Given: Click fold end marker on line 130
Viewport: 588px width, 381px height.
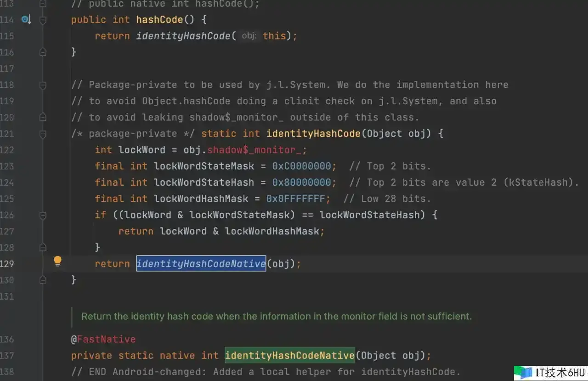Looking at the screenshot, I should click(x=43, y=280).
